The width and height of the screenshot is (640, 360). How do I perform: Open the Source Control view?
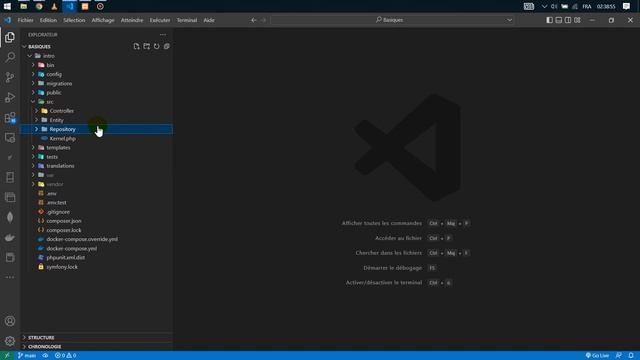[10, 77]
